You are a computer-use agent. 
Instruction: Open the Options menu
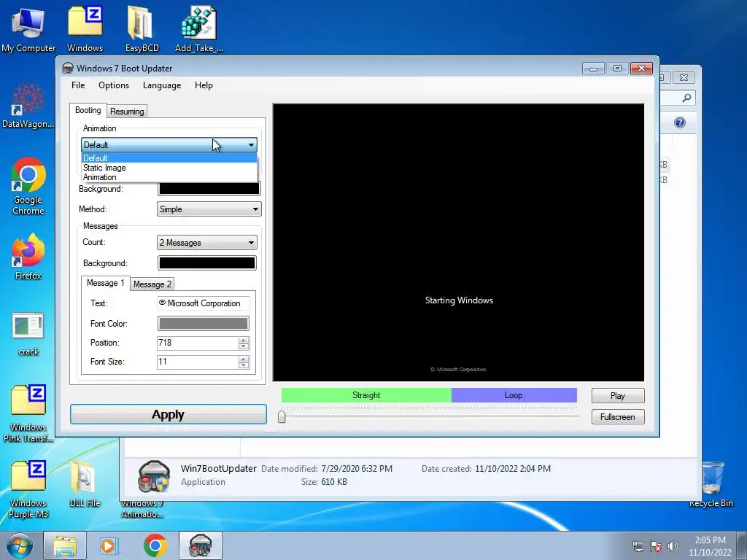pos(114,85)
